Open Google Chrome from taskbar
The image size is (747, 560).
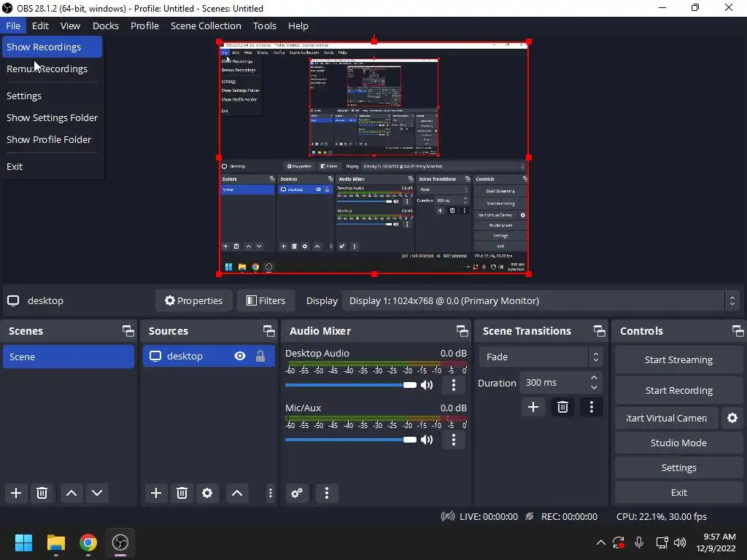point(88,542)
